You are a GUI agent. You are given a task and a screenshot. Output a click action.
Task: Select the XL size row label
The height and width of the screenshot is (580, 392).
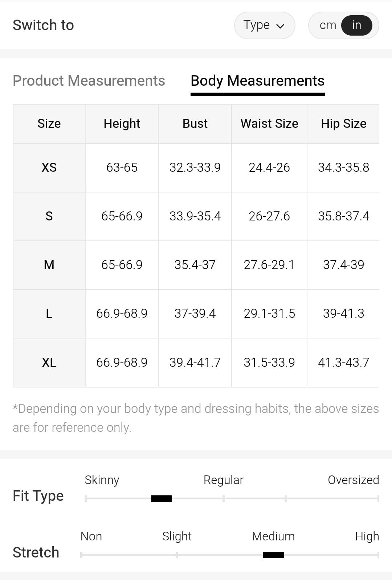pyautogui.click(x=49, y=362)
